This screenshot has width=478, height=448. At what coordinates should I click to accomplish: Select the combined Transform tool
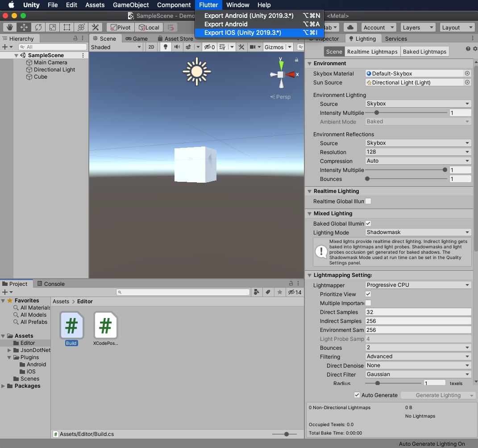(81, 27)
